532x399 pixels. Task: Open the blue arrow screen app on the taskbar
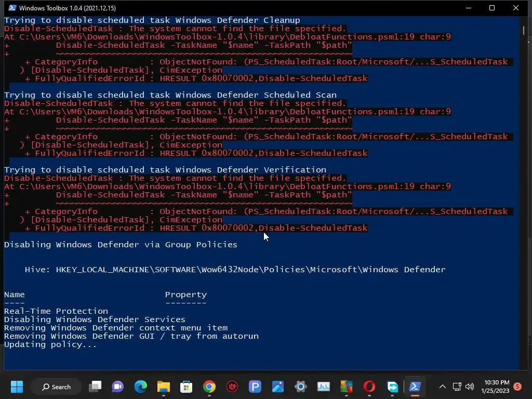[392, 387]
